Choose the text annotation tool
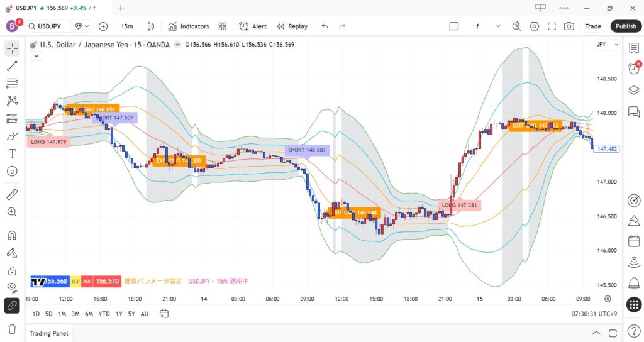This screenshot has height=342, width=644. click(12, 153)
